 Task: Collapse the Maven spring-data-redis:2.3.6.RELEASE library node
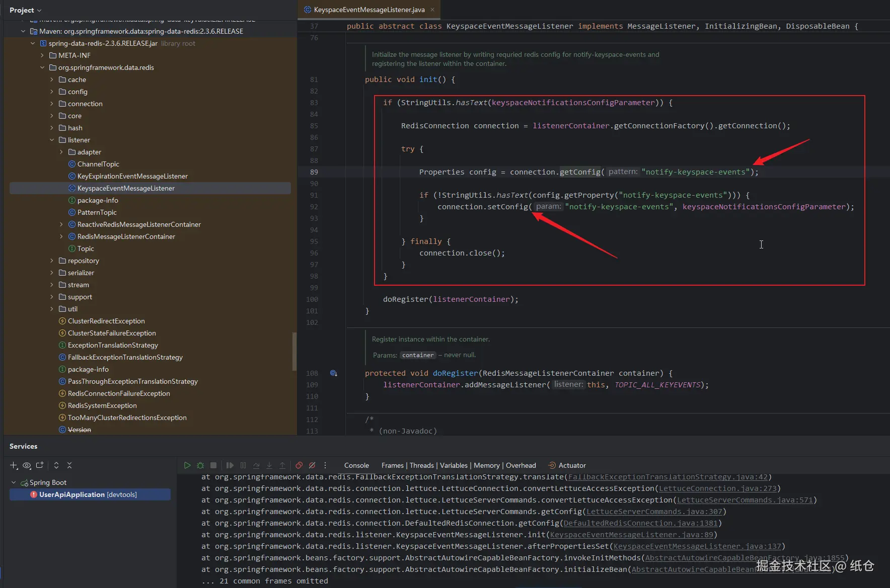tap(23, 31)
